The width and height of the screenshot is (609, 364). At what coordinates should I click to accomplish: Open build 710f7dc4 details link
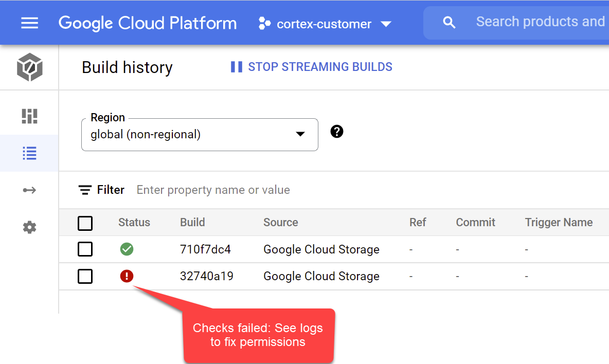tap(205, 249)
